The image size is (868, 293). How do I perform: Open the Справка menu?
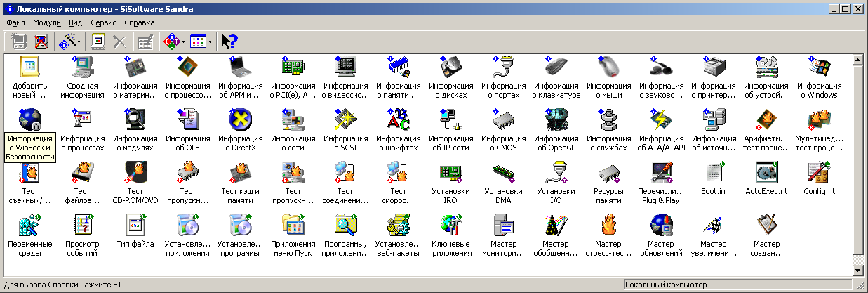tap(139, 22)
